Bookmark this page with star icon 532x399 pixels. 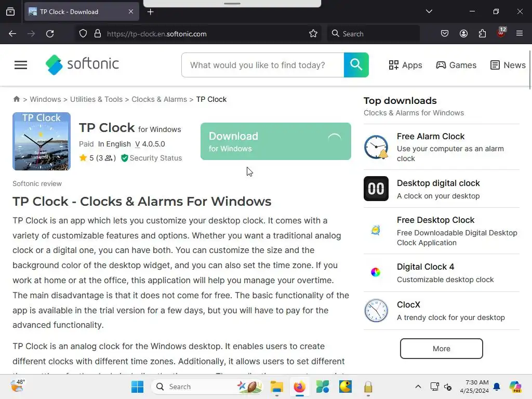[x=313, y=34]
